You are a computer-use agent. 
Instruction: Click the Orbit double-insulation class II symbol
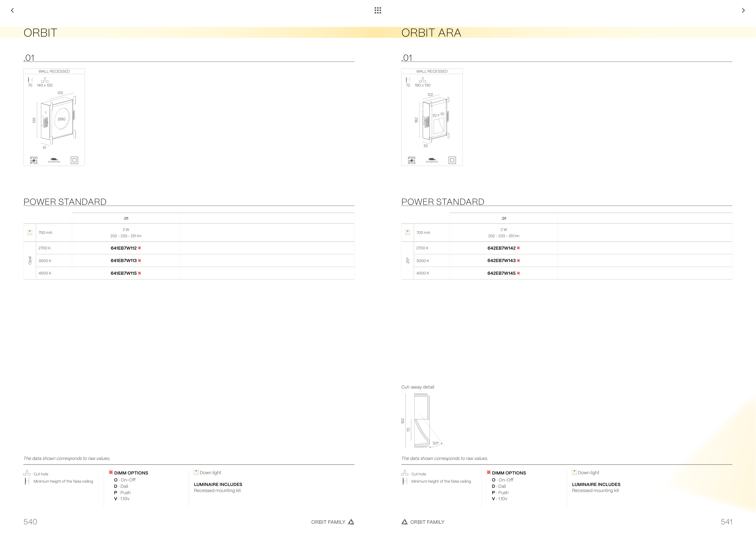(x=74, y=160)
